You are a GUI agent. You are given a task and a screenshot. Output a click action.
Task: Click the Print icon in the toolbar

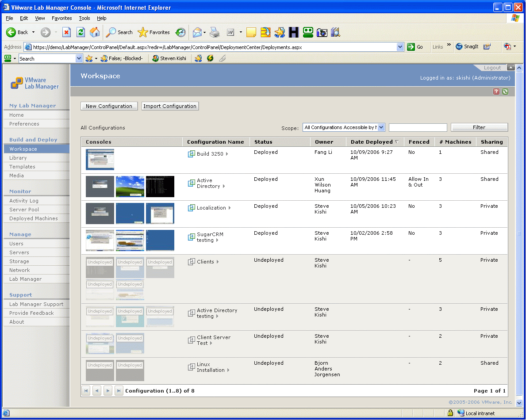tap(215, 32)
